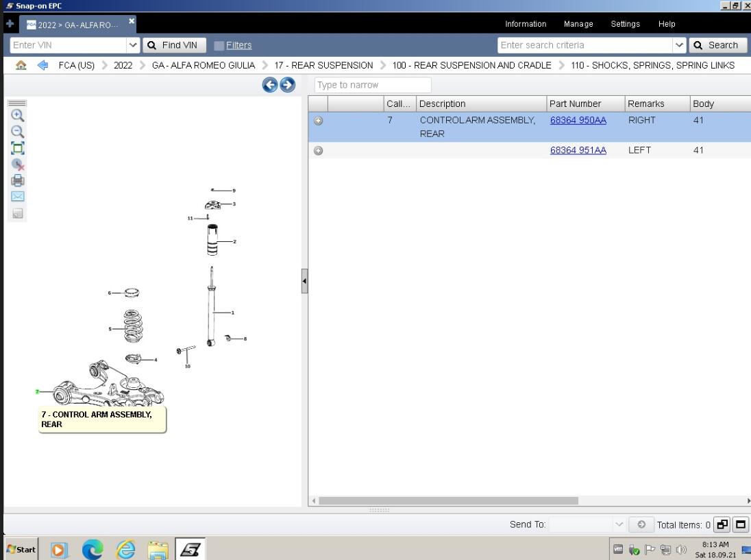The height and width of the screenshot is (560, 751).
Task: Focus the Enter VIN field
Action: point(68,45)
